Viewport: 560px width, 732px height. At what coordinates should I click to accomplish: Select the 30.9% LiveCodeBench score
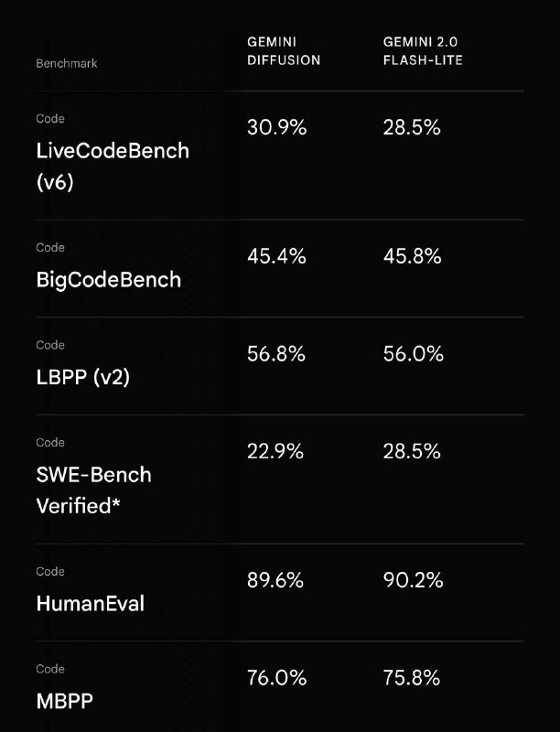point(276,127)
